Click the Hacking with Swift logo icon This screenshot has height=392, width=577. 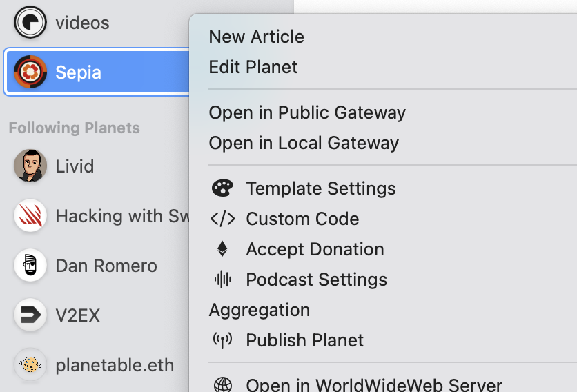tap(30, 216)
